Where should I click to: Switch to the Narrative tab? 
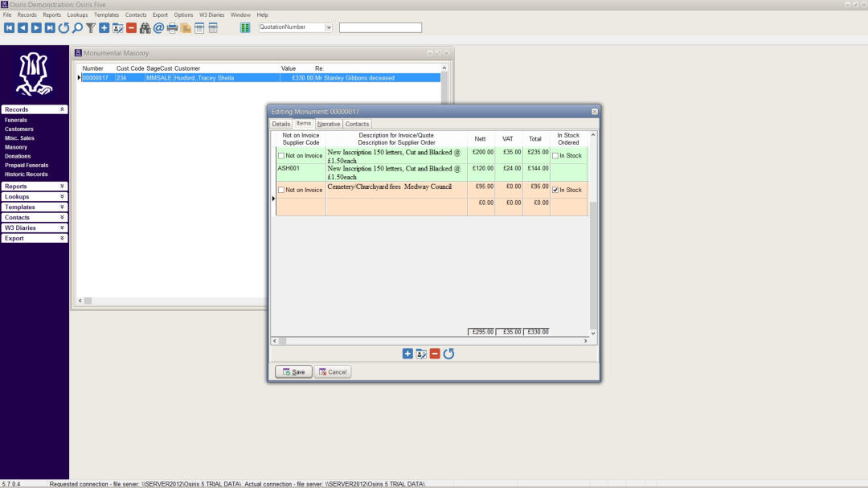click(329, 124)
